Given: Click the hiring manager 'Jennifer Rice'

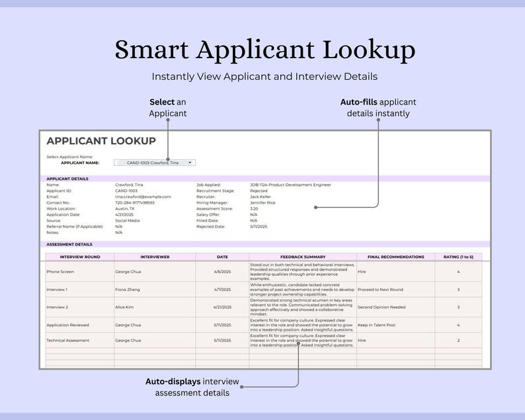Looking at the screenshot, I should coord(262,203).
